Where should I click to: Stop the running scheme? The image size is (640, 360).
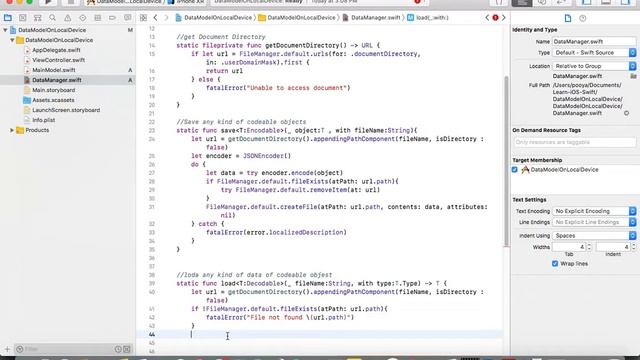pos(70,2)
